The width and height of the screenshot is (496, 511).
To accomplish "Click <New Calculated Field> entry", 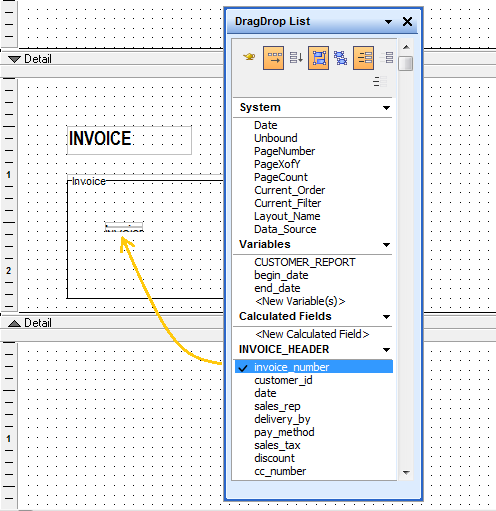I will 312,334.
